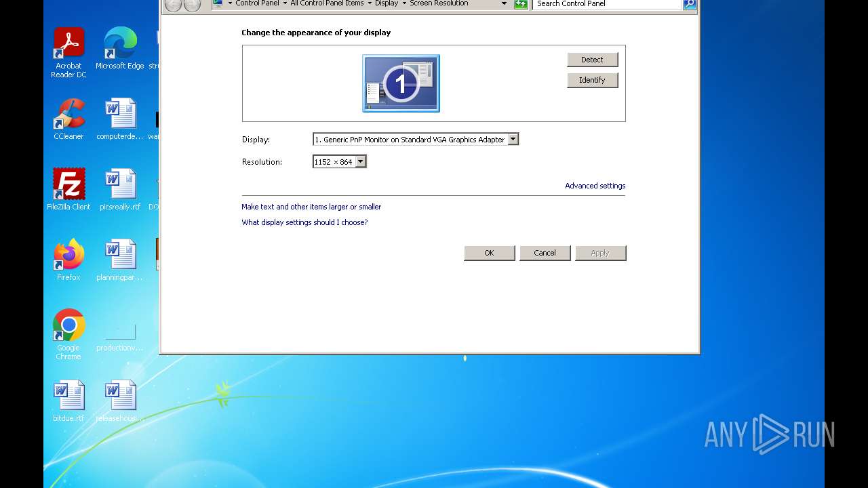Click Display in breadcrumb path
Image resolution: width=868 pixels, height=488 pixels.
coord(387,3)
